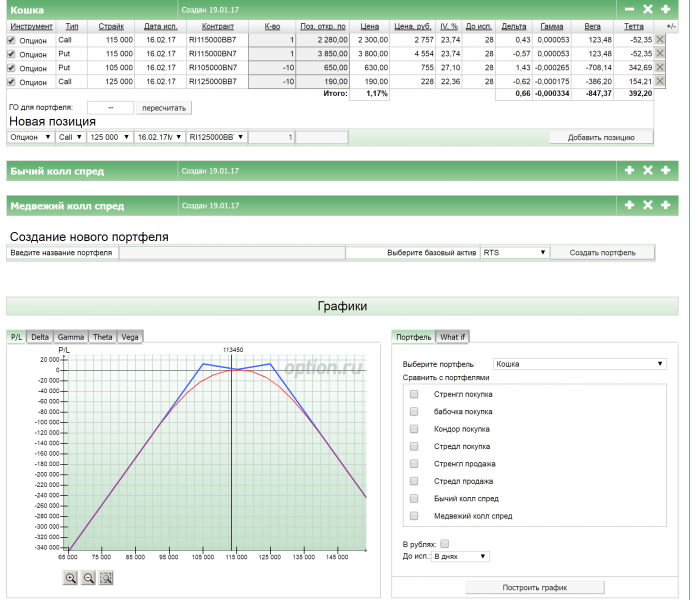The height and width of the screenshot is (600, 698).
Task: Delete the Бычий колл спред portfolio
Action: click(647, 171)
